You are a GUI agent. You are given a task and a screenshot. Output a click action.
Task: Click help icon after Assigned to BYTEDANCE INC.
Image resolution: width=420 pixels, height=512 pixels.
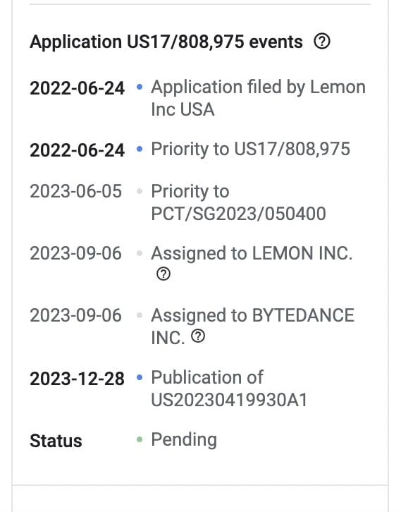[x=198, y=336]
